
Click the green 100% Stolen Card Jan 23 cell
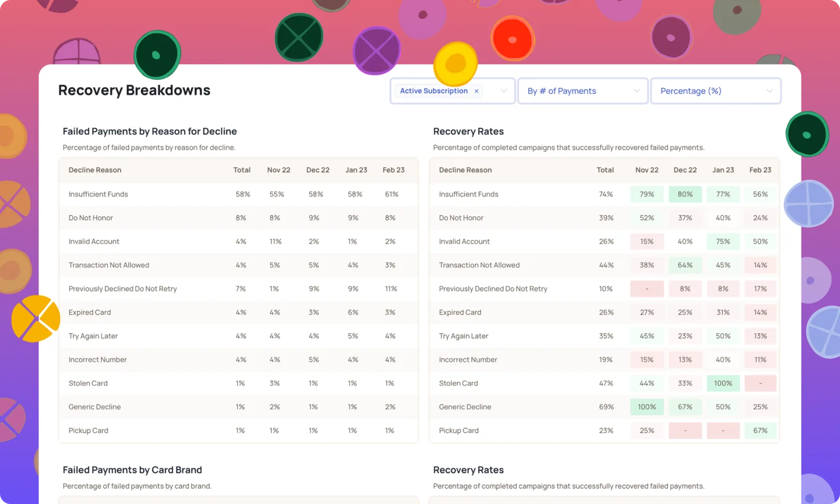[x=723, y=383]
